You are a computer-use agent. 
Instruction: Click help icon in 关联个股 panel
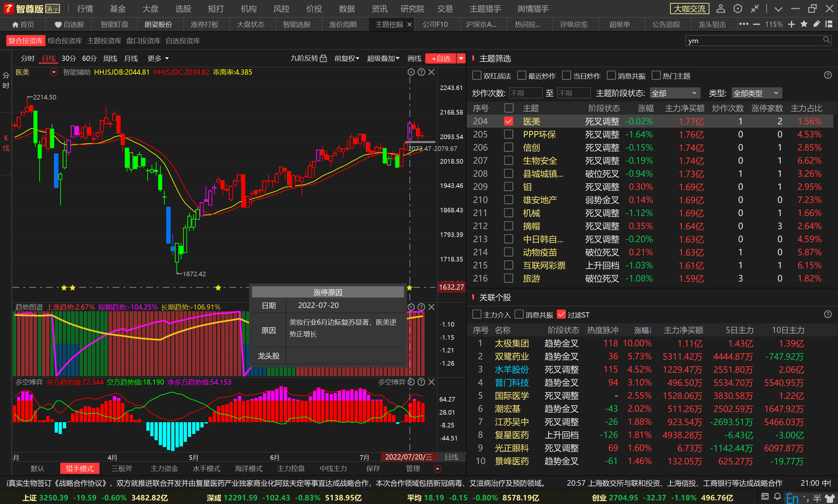[x=828, y=314]
